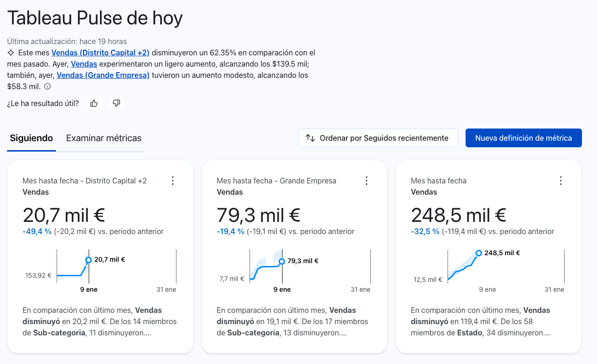Click the 20,7 mil € chart data point

pyautogui.click(x=88, y=260)
